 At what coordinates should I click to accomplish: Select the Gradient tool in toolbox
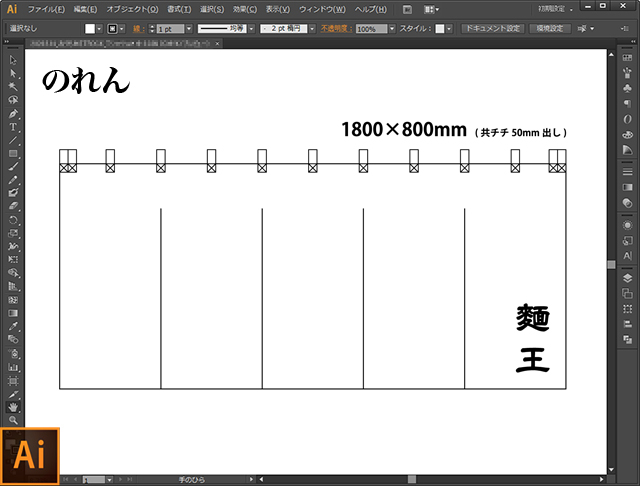click(13, 313)
